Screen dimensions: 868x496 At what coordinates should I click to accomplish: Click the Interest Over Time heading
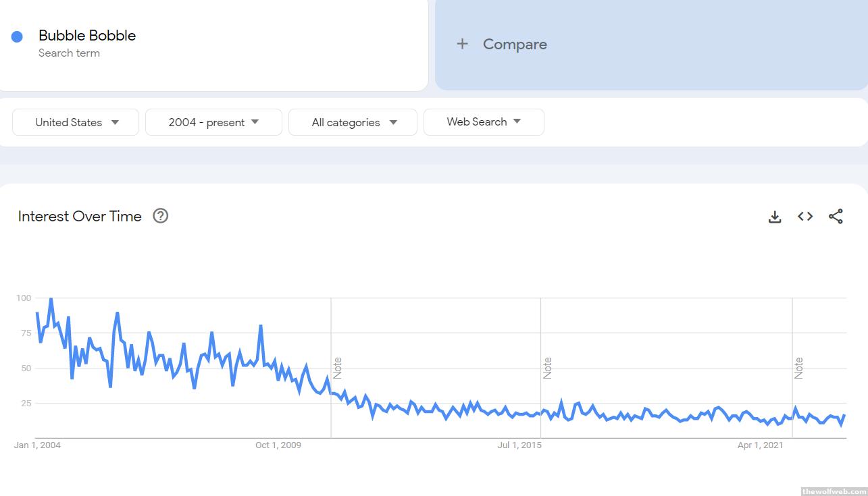80,217
